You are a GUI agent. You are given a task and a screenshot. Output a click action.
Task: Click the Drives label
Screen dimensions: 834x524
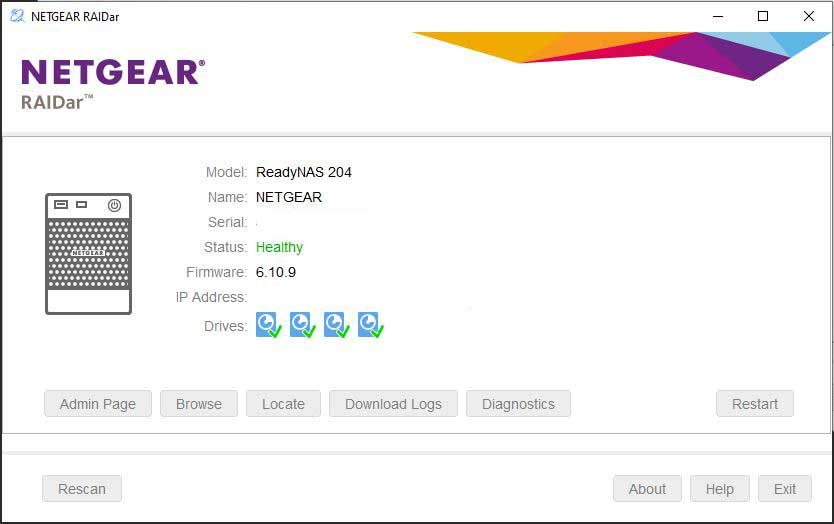(226, 326)
